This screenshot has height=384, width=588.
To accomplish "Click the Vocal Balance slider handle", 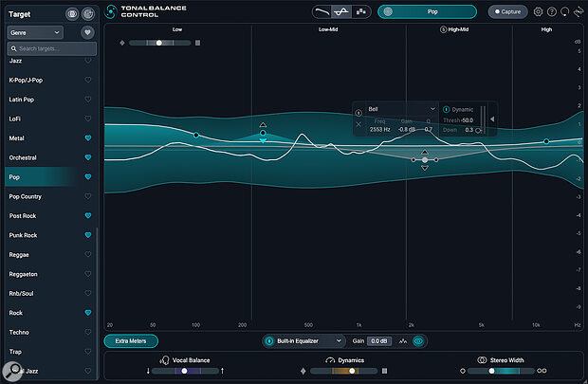I will [184, 371].
